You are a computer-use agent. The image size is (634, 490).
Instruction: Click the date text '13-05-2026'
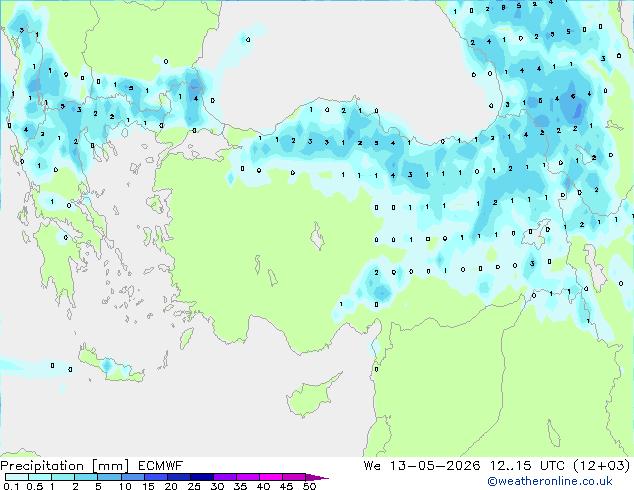click(x=435, y=466)
